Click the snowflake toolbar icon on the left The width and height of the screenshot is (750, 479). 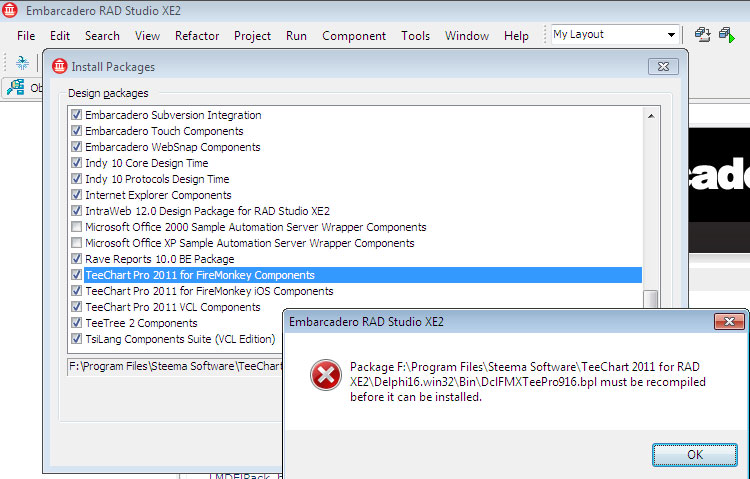pyautogui.click(x=22, y=63)
